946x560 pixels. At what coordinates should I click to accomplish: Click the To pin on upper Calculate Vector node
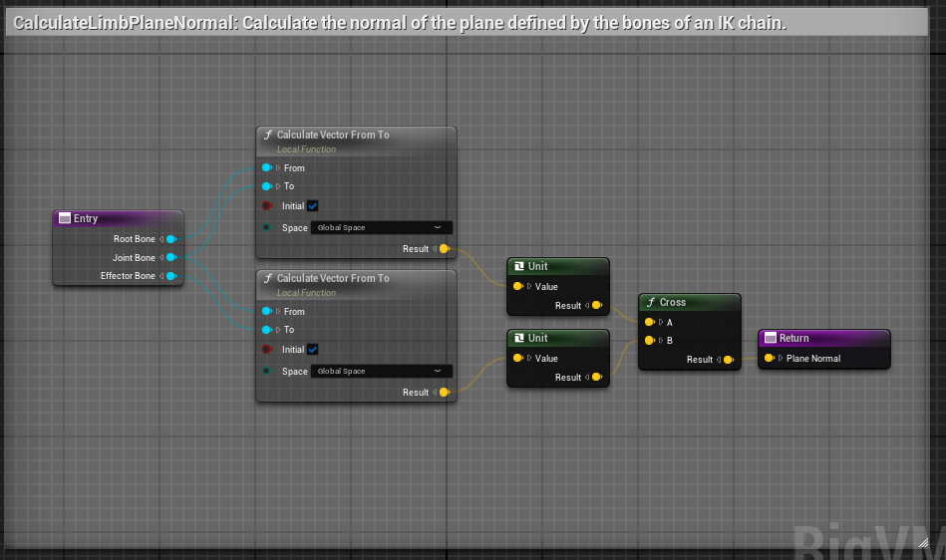click(267, 186)
